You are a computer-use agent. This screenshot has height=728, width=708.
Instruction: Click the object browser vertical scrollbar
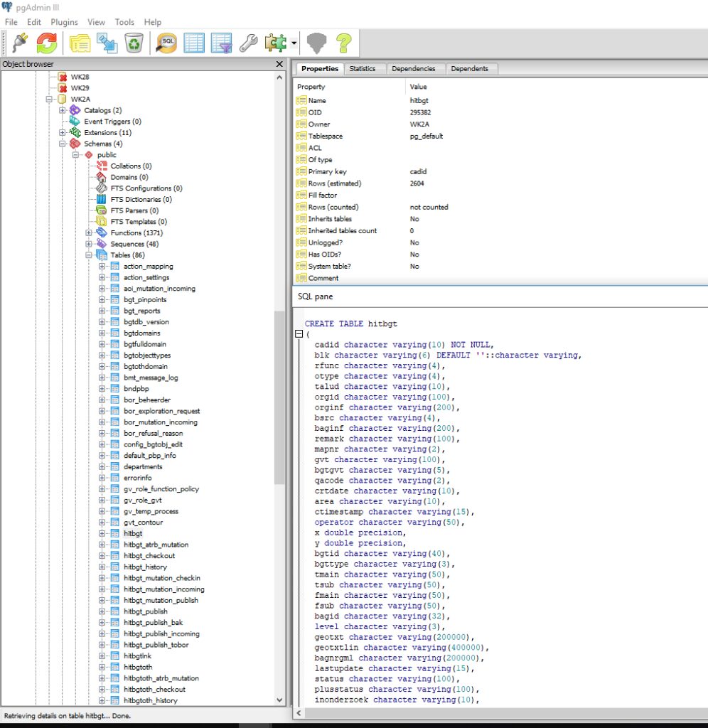click(x=279, y=389)
